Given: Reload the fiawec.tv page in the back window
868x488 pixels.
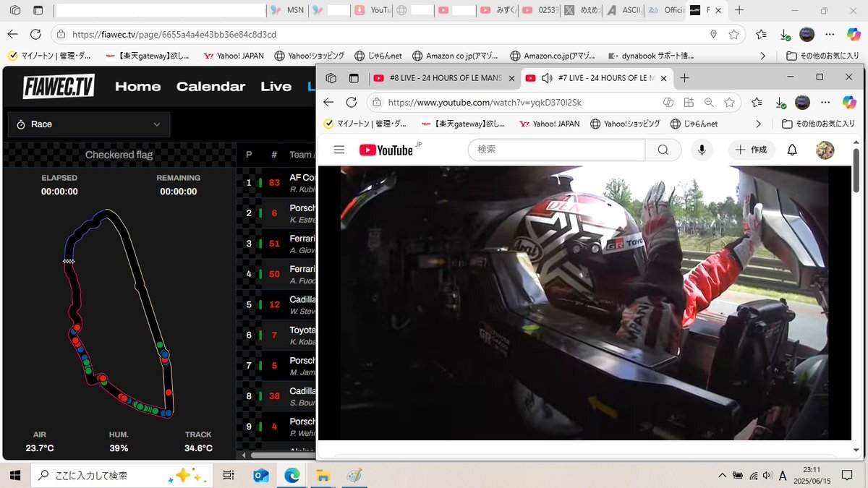Looking at the screenshot, I should click(35, 34).
